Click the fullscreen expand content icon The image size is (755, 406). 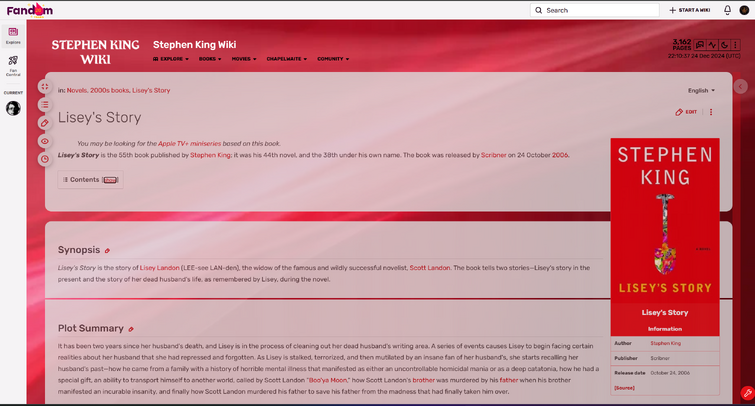[x=45, y=87]
